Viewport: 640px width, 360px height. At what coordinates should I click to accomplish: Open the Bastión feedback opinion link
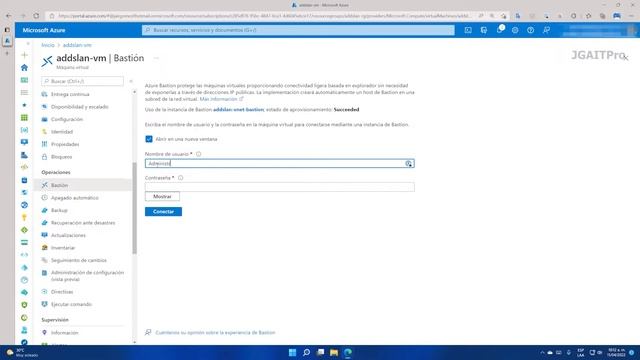click(x=215, y=333)
